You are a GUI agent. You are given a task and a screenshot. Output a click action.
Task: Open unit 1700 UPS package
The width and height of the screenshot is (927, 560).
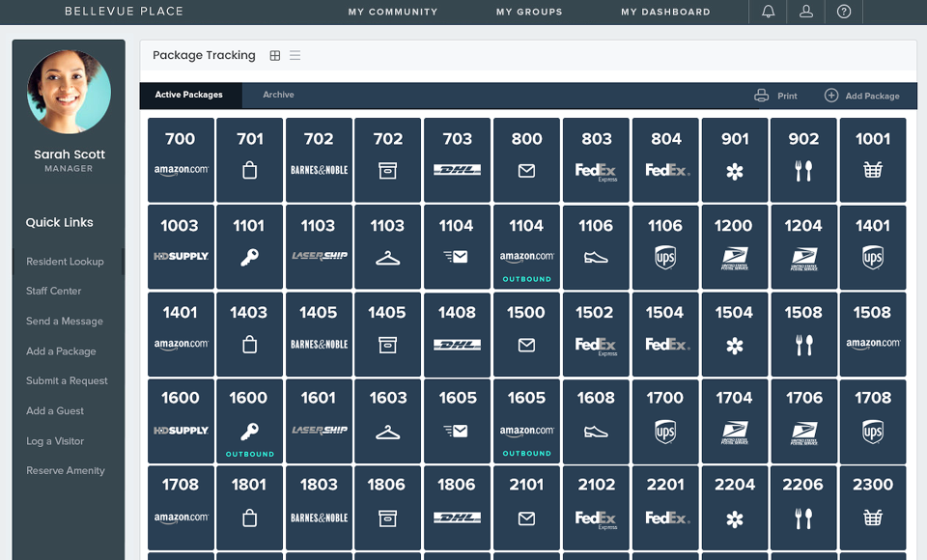coord(665,420)
